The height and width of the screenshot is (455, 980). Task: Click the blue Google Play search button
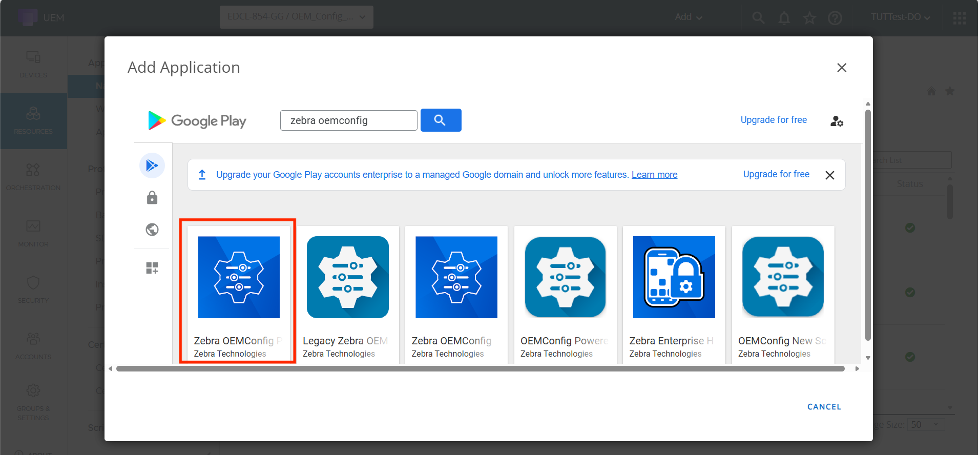pyautogui.click(x=441, y=120)
